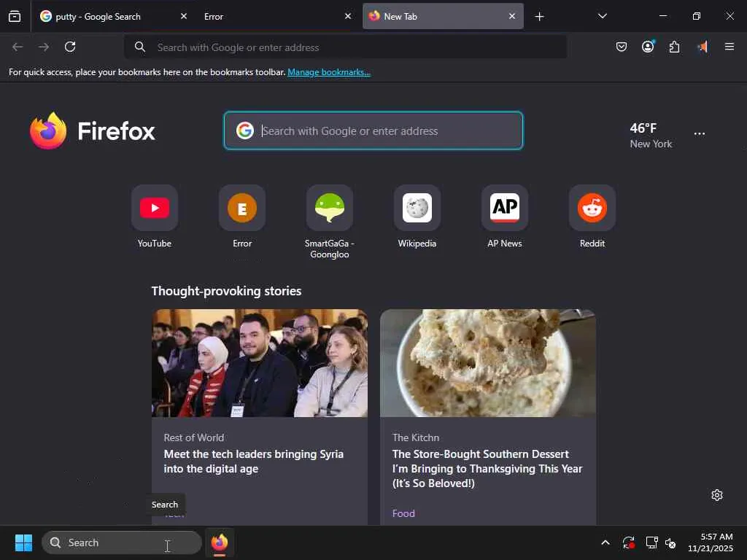Open the Extensions puzzle icon
The height and width of the screenshot is (560, 747).
coord(674,47)
